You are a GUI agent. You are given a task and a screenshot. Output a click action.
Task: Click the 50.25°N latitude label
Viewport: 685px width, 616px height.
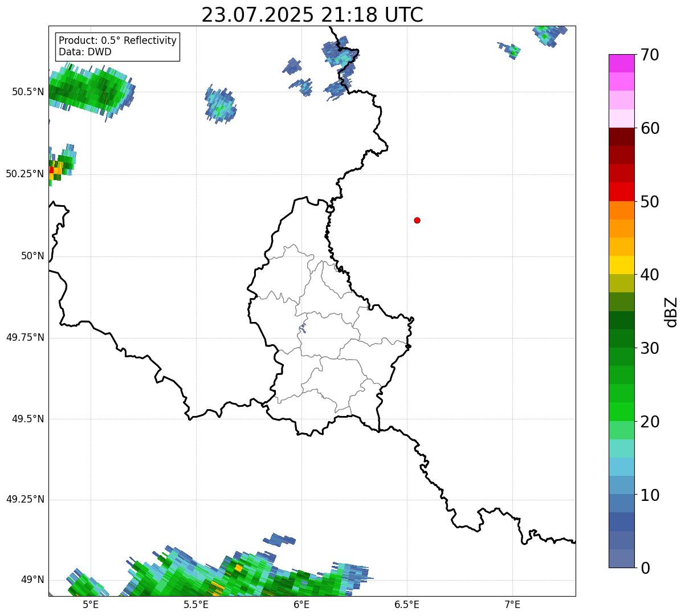(x=25, y=174)
